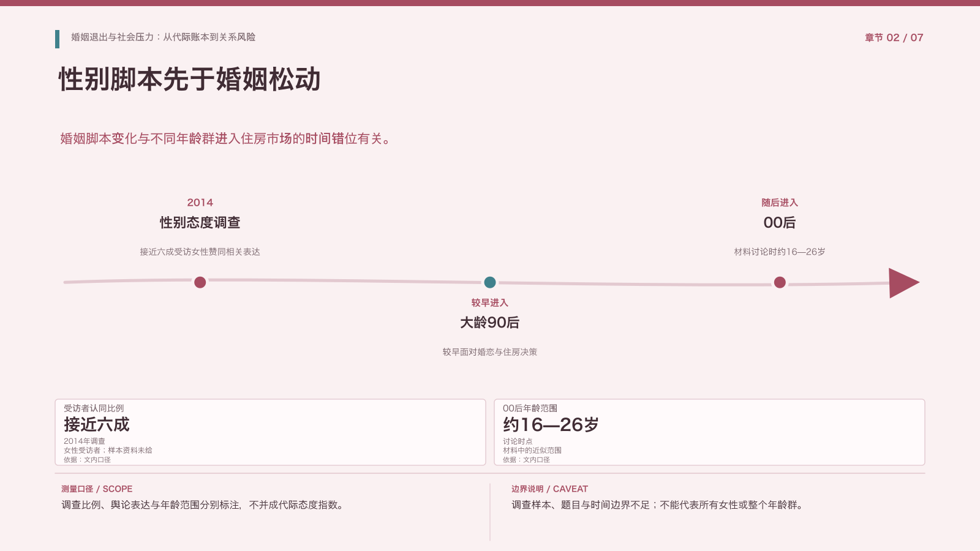
Task: Click the 测量口径 / SCOPE heading
Action: pos(97,489)
